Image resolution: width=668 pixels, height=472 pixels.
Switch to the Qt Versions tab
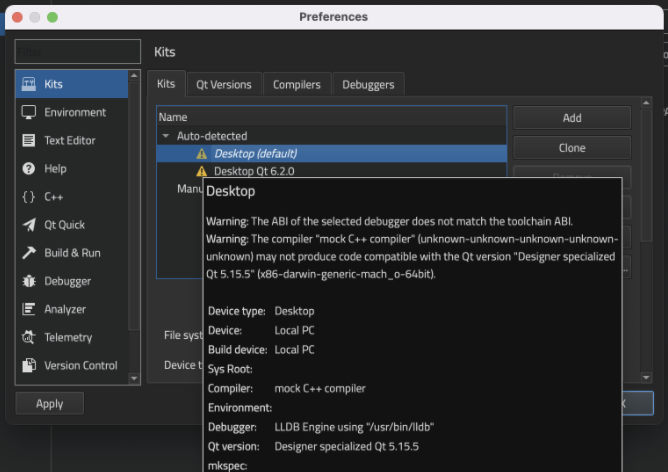coord(223,85)
